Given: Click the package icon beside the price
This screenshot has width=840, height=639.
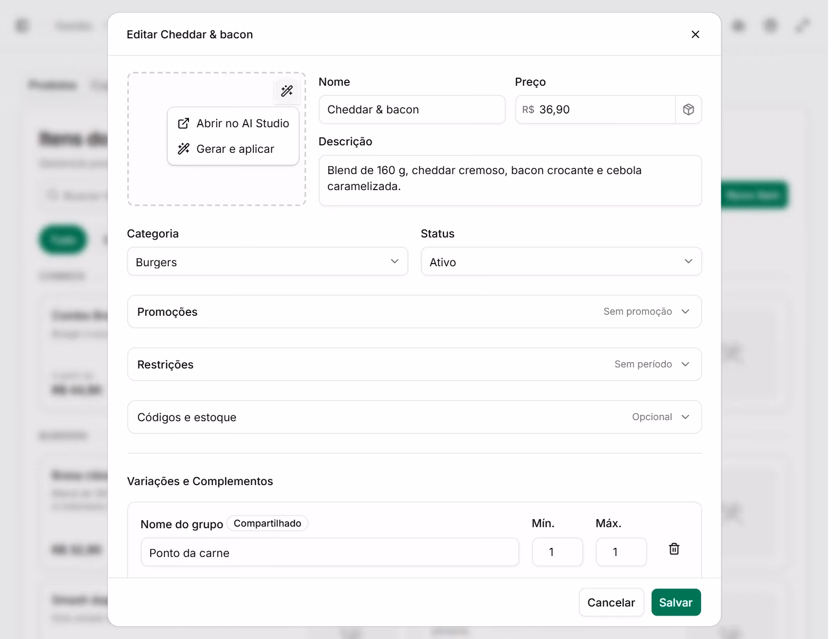Looking at the screenshot, I should pos(688,110).
